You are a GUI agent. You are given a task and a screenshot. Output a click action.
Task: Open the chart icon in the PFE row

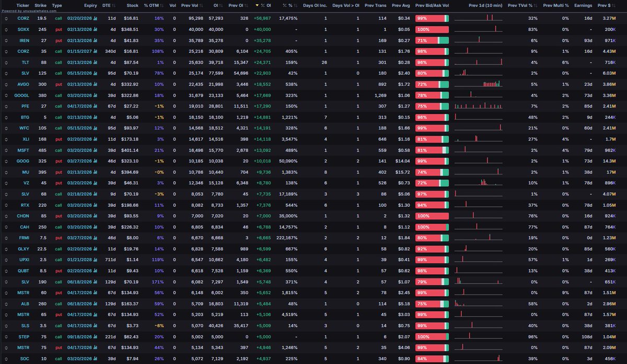pos(96,106)
